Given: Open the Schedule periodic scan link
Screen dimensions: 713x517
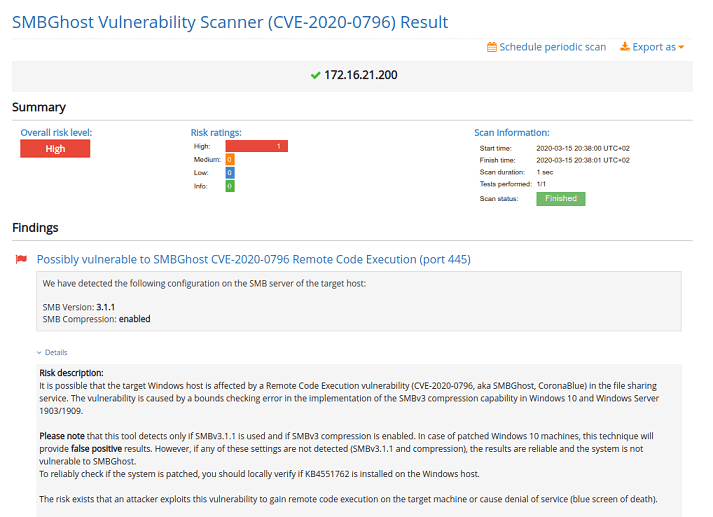Looking at the screenshot, I should (x=552, y=47).
